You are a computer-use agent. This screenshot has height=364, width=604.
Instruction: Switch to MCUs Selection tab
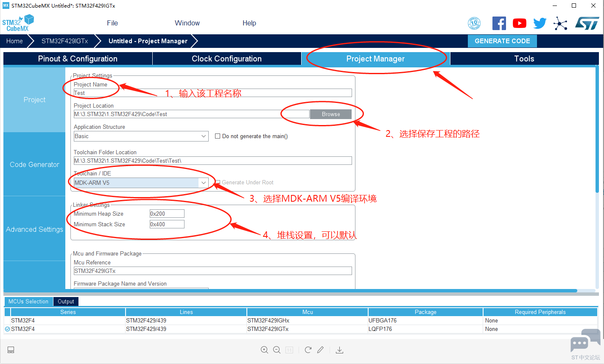pos(28,302)
